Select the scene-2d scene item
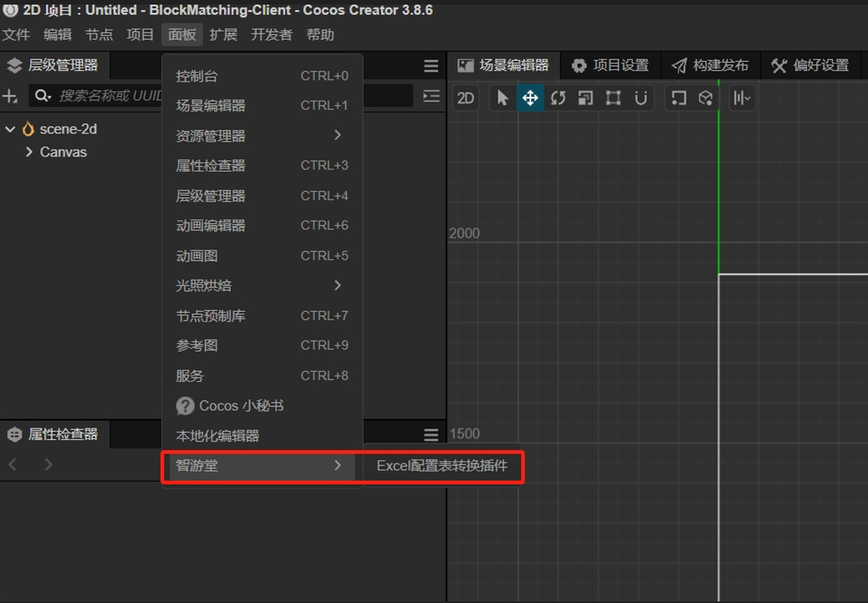The image size is (868, 603). pos(68,129)
